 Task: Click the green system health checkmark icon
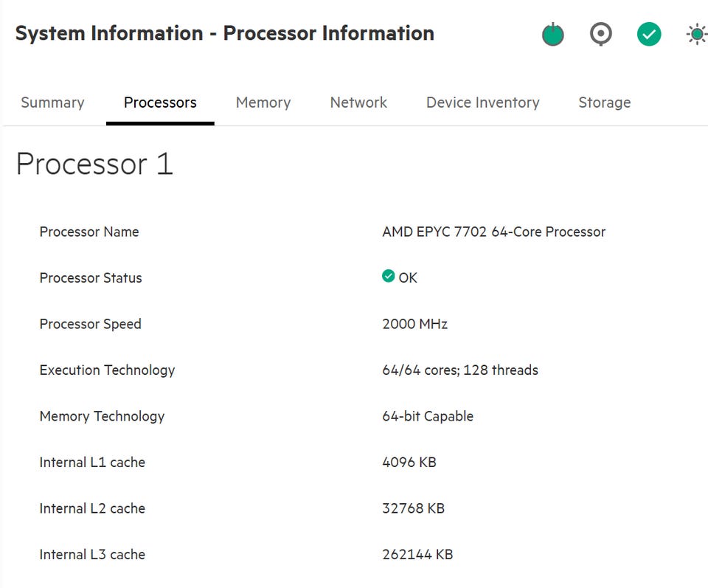[x=649, y=34]
